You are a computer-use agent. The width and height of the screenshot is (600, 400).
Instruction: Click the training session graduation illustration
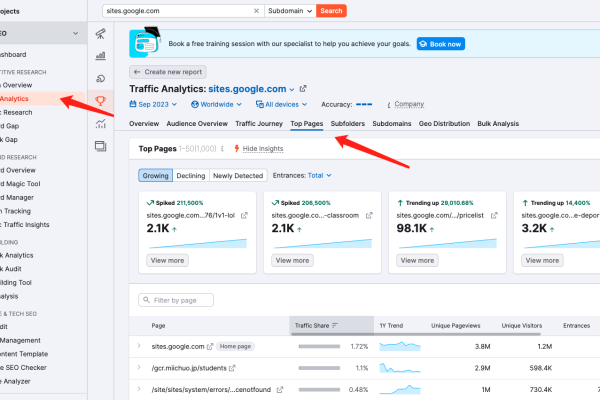pyautogui.click(x=145, y=42)
